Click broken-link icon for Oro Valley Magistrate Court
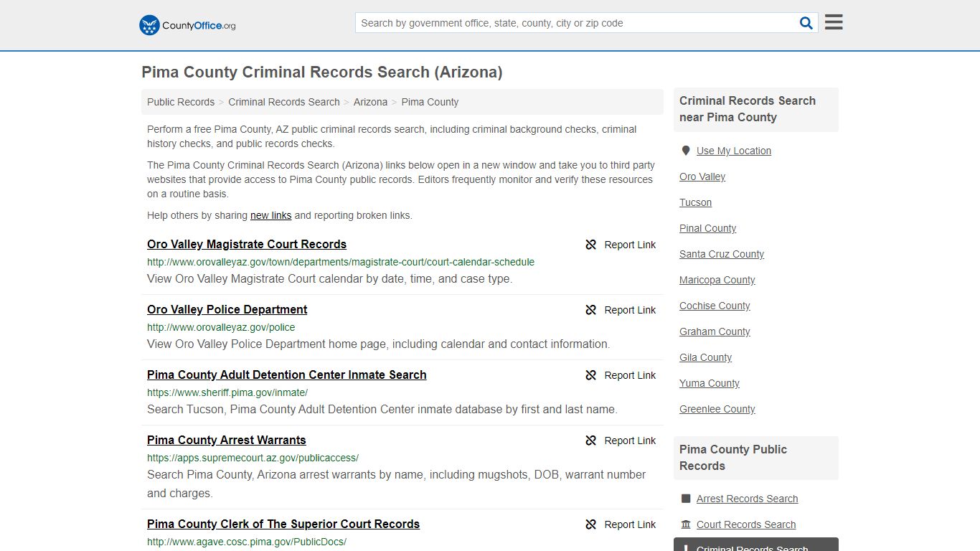 point(591,245)
